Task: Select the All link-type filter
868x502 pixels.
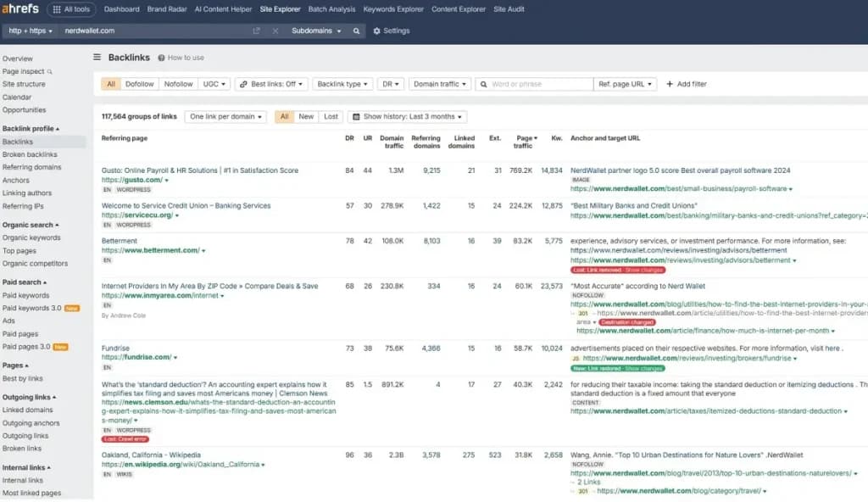Action: (111, 84)
